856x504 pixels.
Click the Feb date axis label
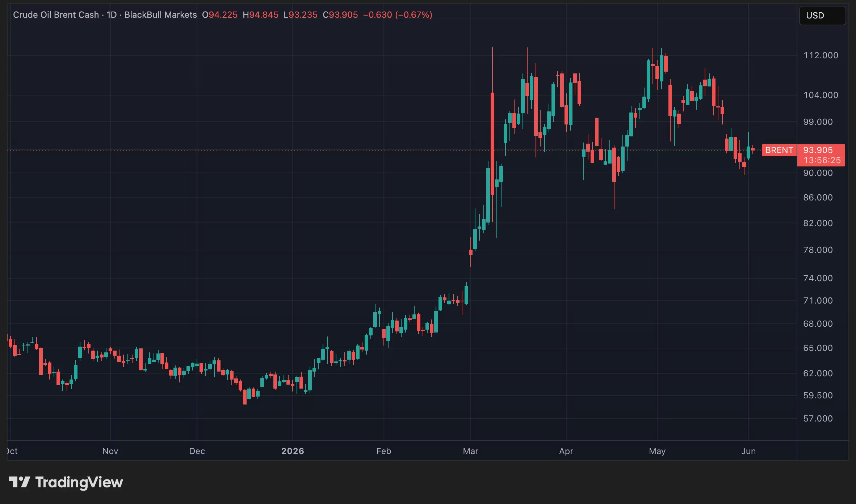(383, 451)
